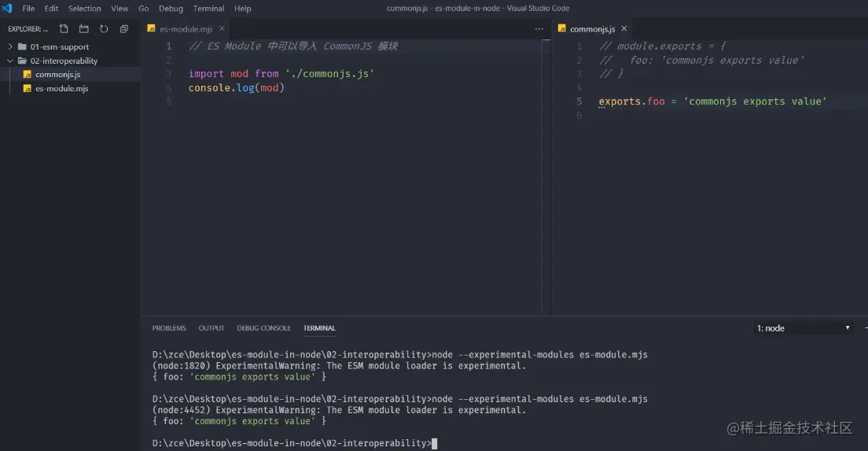Click the left editor's vertical scrollbar

[546, 177]
